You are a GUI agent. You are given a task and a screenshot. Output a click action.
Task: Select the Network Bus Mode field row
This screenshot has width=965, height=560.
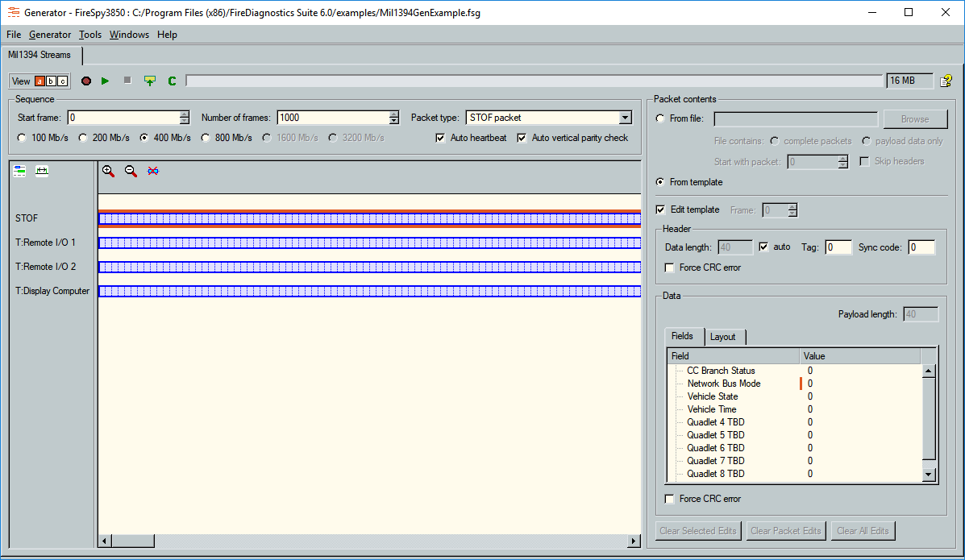(724, 384)
